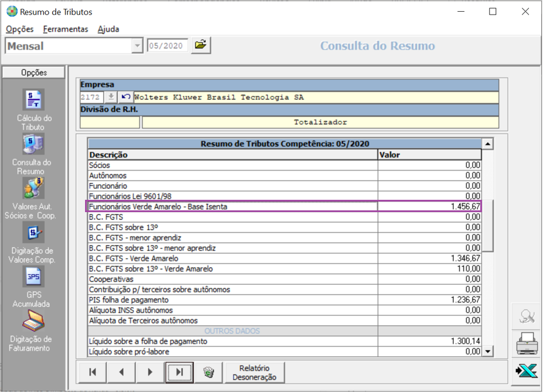Click the vertical scrollbar thumb of table
Viewport: 543px width, 392px height.
coord(488,226)
